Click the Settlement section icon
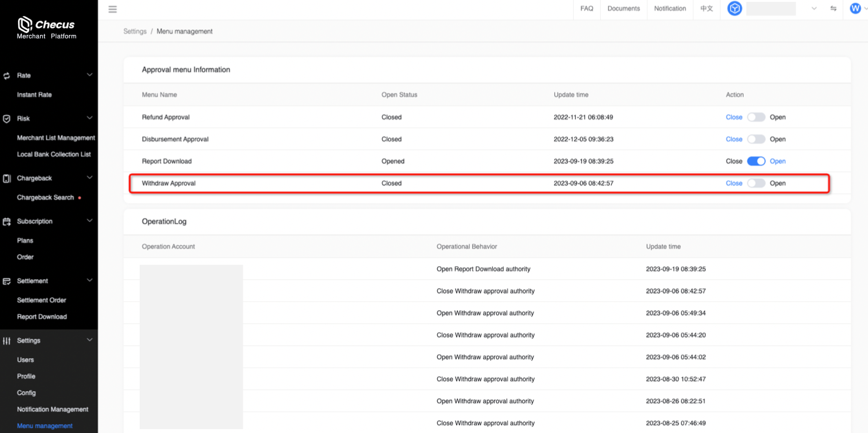Screen dimensions: 868x433 (7, 281)
